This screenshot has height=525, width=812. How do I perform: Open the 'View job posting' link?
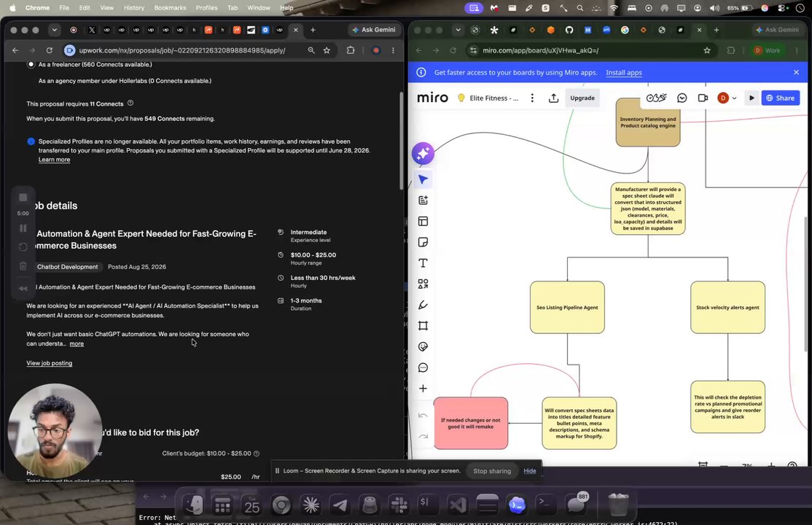49,363
